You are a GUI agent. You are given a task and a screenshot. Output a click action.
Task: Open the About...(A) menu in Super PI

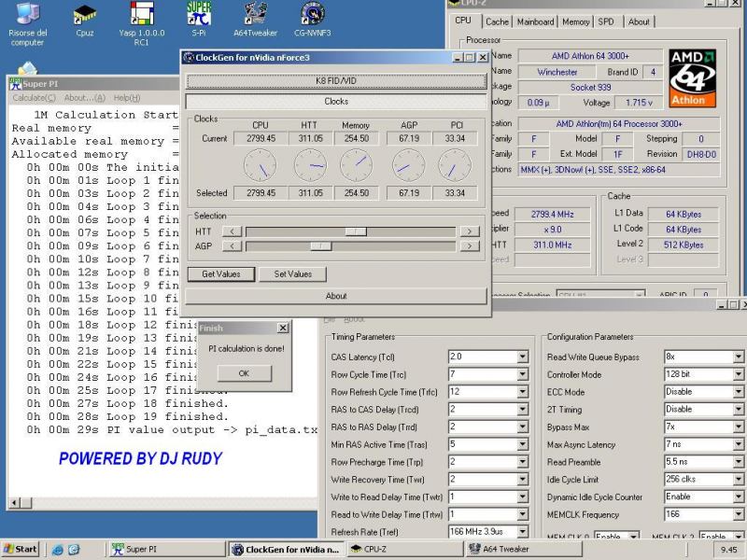coord(84,98)
